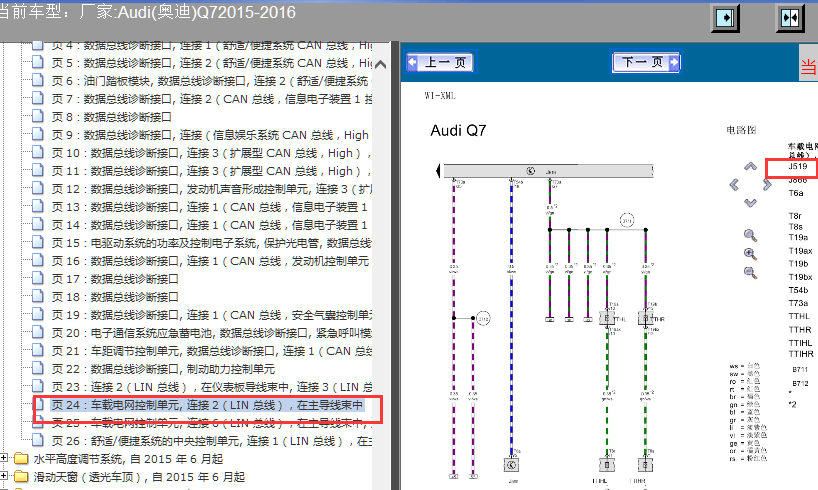Screen dimensions: 818x490
Task: Pan the wiring diagram up with the up chevron
Action: pos(750,167)
